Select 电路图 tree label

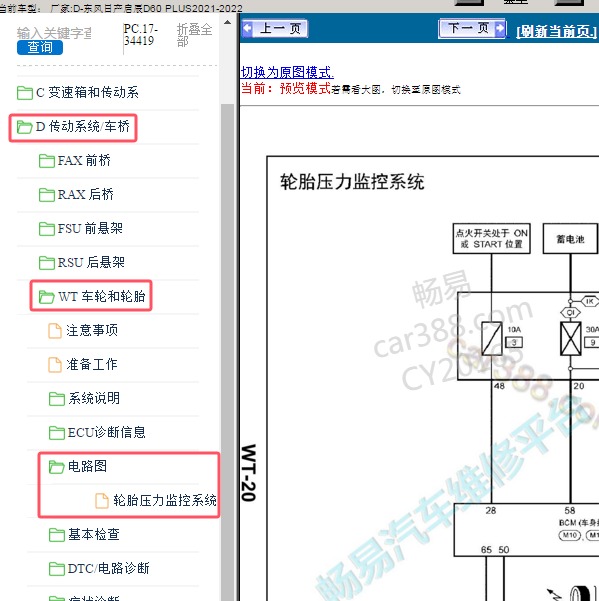click(x=87, y=466)
